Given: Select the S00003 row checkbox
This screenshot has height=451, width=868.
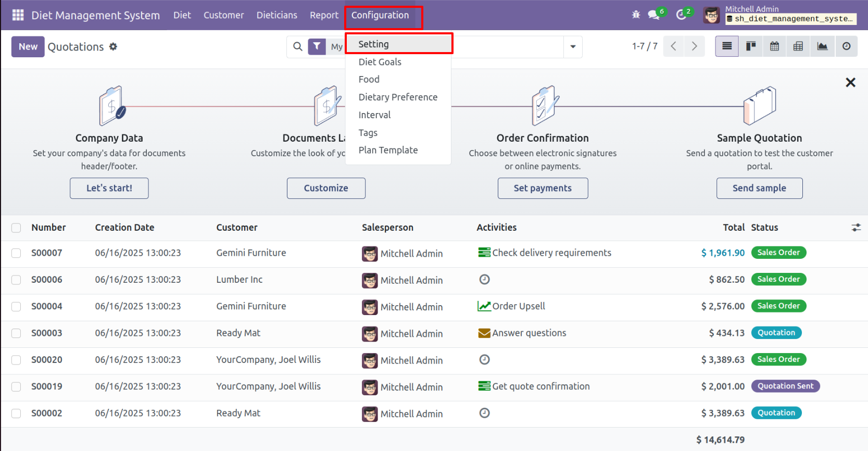Looking at the screenshot, I should (x=16, y=333).
